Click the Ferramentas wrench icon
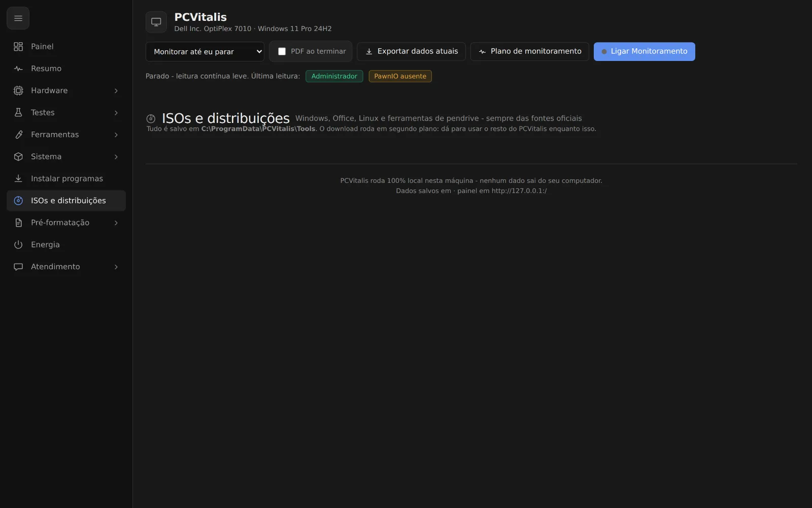This screenshot has width=812, height=508. 18,135
